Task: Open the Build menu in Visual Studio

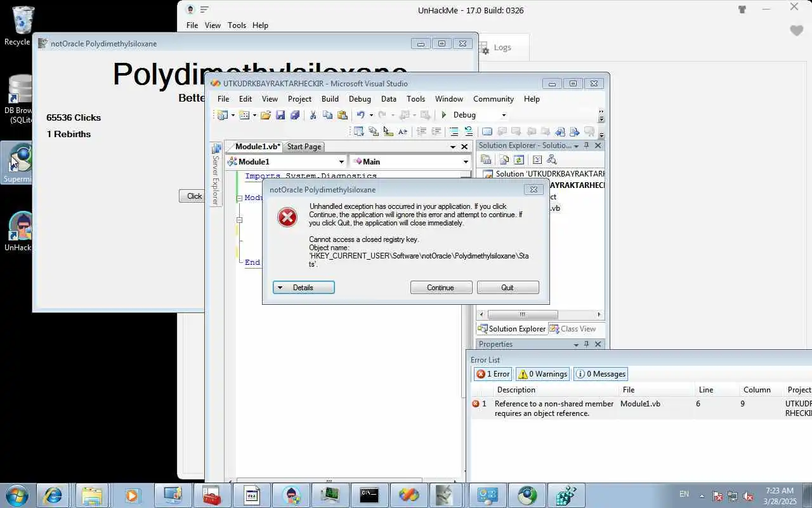Action: [x=330, y=99]
